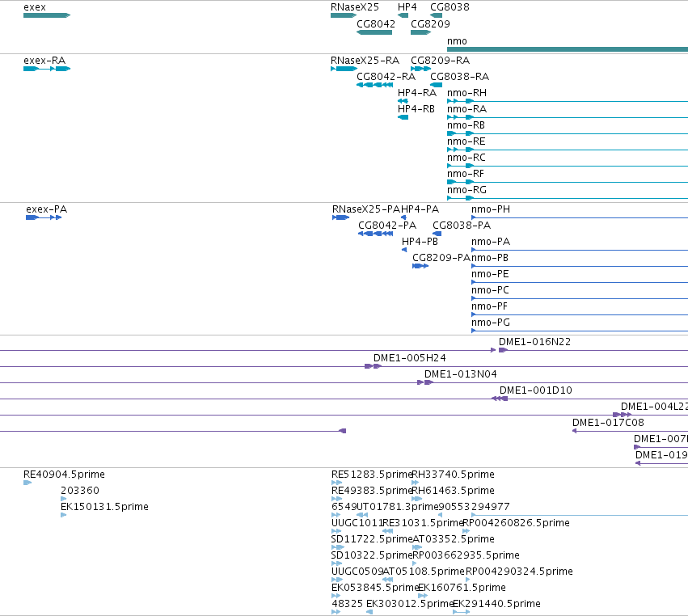The image size is (688, 616).
Task: Click the RE31031.5prime EST label
Action: point(423,523)
